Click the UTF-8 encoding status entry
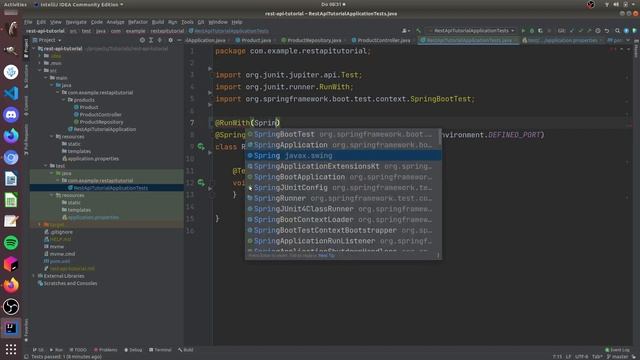640x360 pixels. 582,357
